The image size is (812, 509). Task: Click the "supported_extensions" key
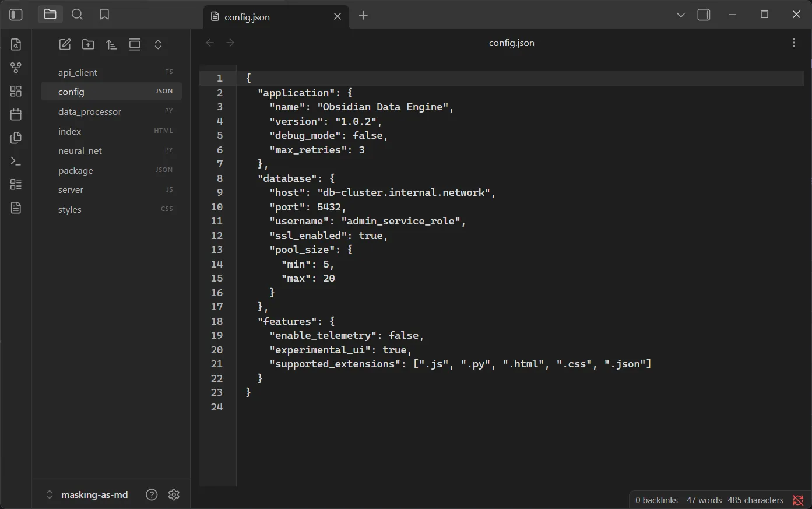(x=335, y=364)
